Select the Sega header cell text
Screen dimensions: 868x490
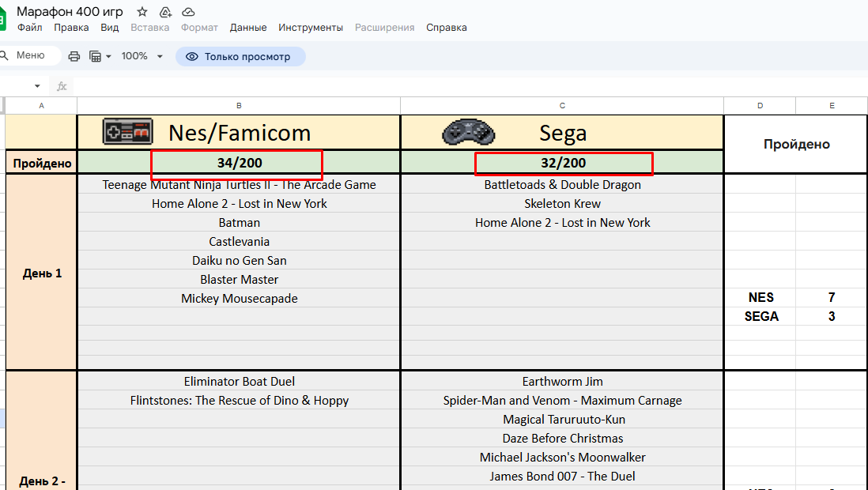coord(562,134)
